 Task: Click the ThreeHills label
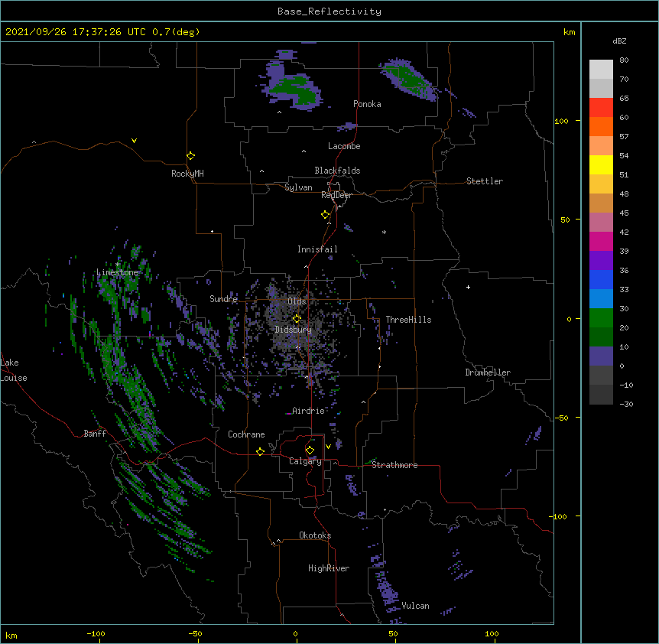(408, 320)
